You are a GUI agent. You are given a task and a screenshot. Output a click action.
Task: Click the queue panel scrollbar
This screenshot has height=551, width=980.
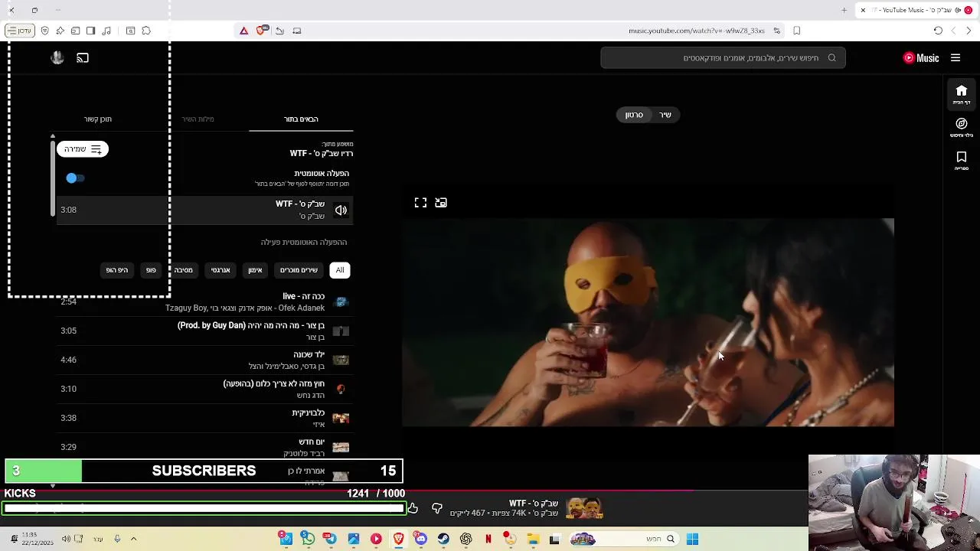(x=53, y=178)
